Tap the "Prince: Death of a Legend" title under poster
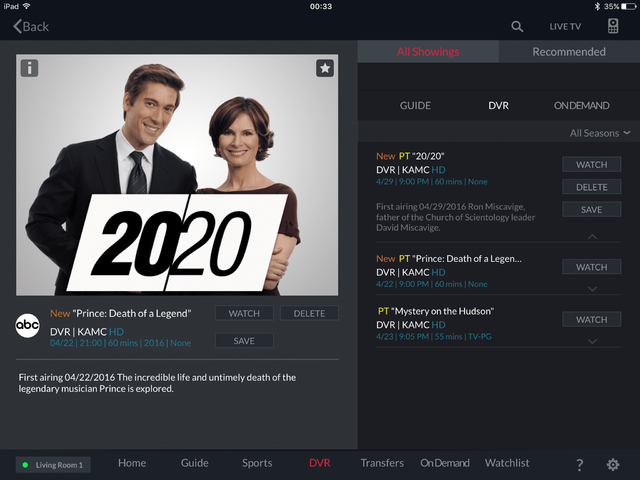 click(132, 313)
